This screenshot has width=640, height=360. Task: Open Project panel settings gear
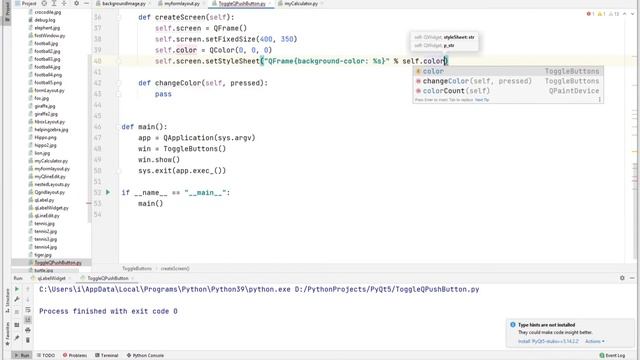[x=76, y=3]
